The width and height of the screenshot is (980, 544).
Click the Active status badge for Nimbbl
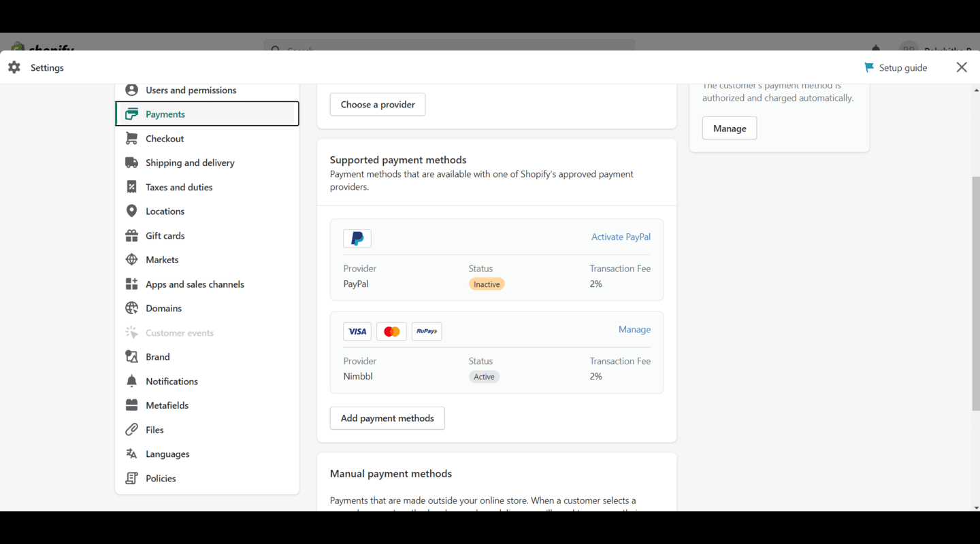tap(484, 377)
